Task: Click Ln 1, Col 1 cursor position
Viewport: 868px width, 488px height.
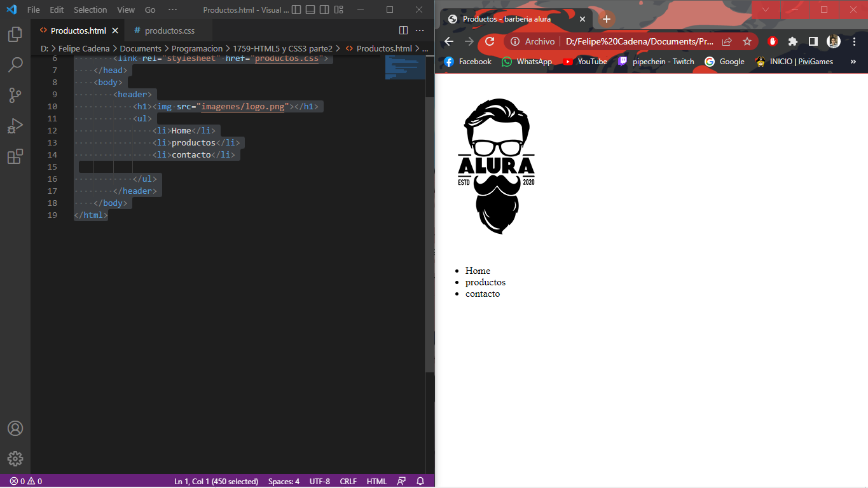Action: [216, 481]
